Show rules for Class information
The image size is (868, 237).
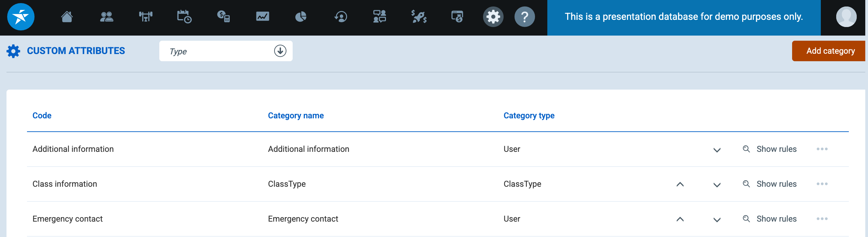[770, 184]
